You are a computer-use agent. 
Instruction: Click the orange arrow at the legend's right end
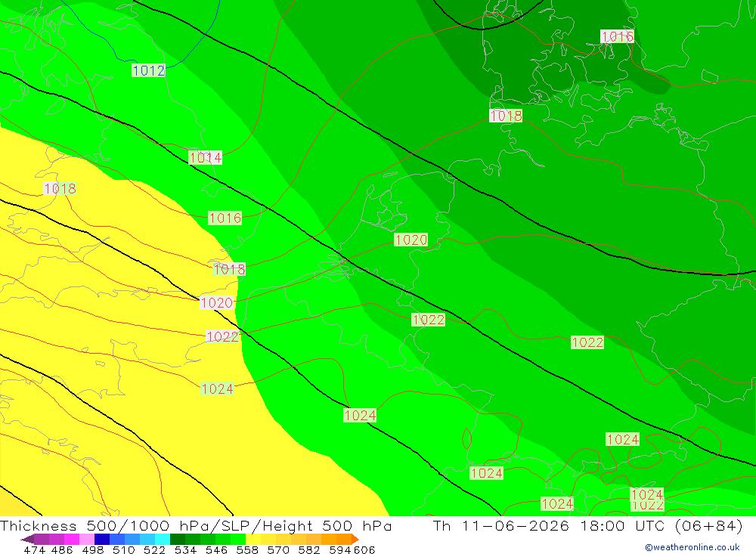(355, 539)
